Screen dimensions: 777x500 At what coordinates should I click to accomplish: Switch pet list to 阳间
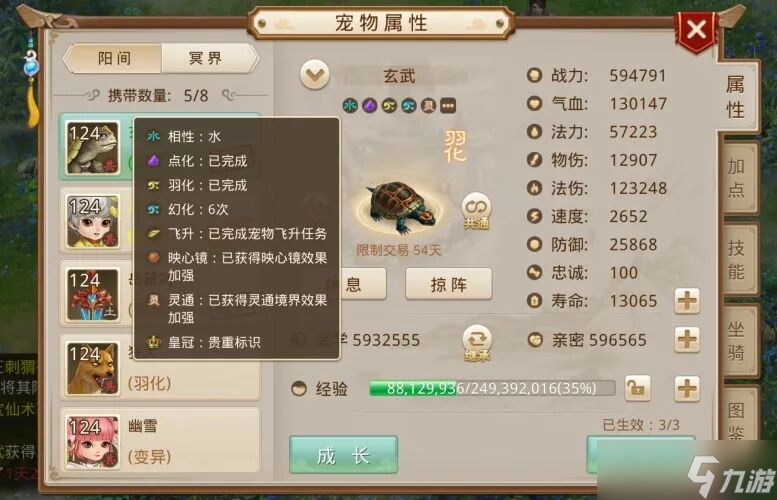point(114,58)
